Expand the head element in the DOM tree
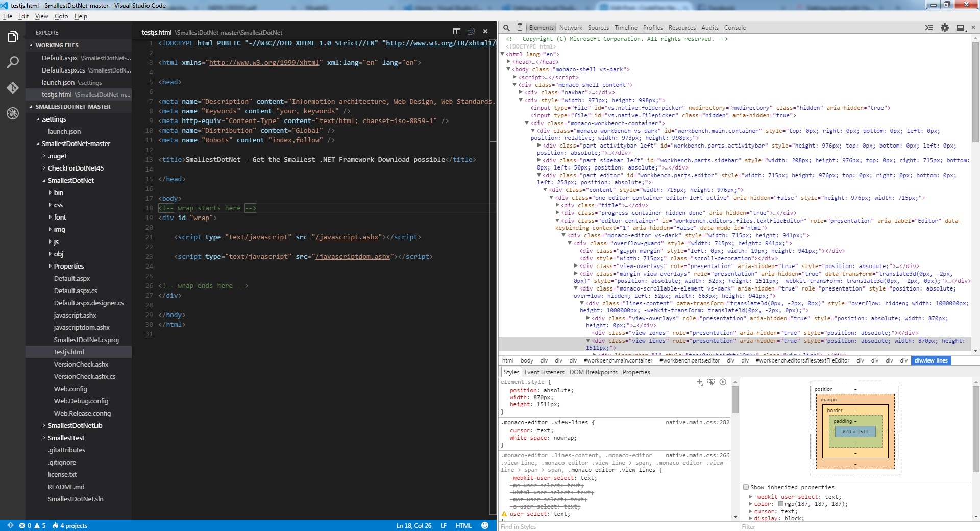Viewport: 980px width, 531px height. tap(508, 61)
